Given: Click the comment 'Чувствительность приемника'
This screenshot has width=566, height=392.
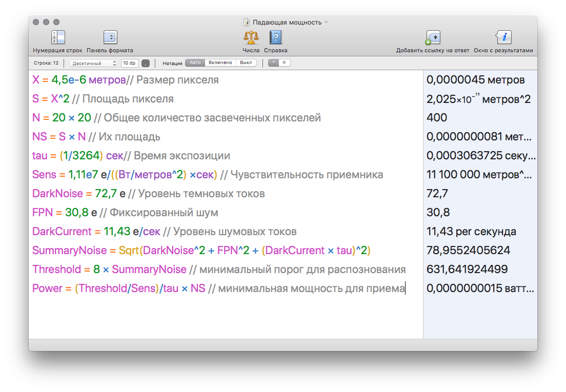Looking at the screenshot, I should (x=307, y=175).
